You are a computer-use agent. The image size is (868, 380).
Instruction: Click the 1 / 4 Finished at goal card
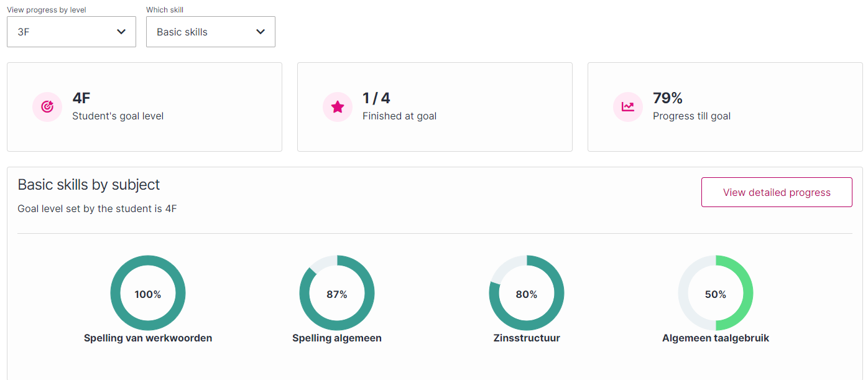pos(435,107)
